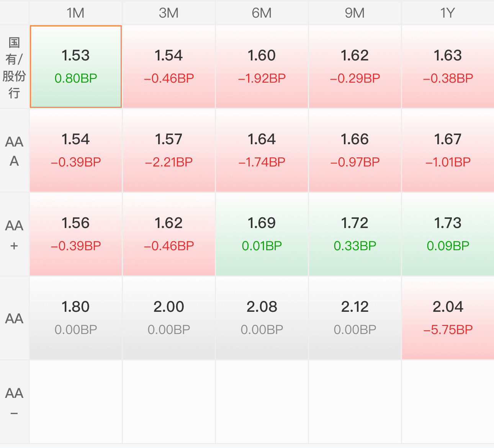Select the 1.80 cell with 0.00BP
The width and height of the screenshot is (494, 448).
click(76, 318)
